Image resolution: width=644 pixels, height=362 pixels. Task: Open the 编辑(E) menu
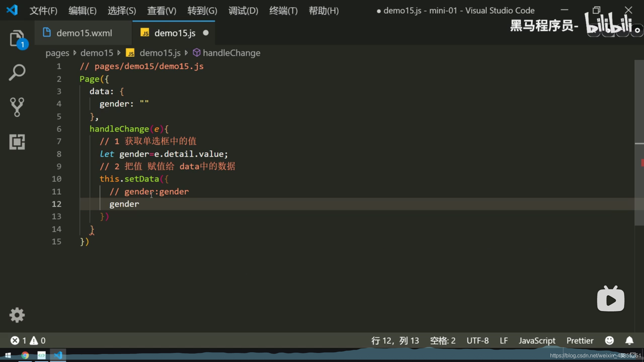coord(83,11)
